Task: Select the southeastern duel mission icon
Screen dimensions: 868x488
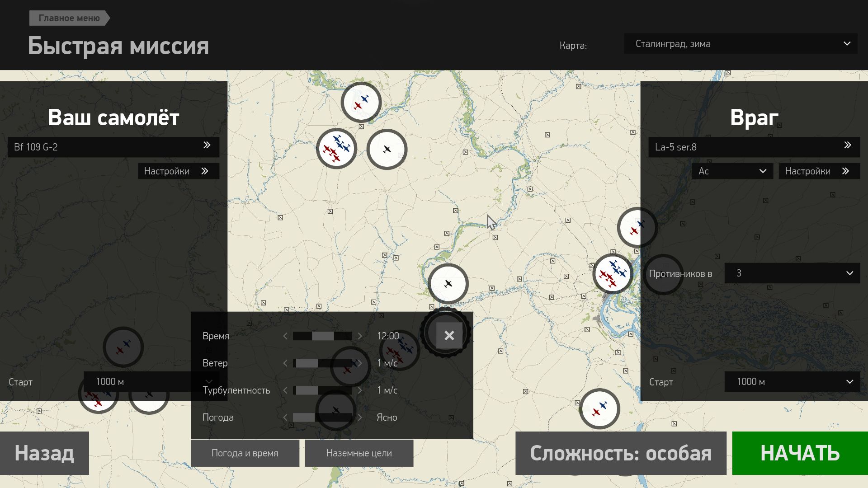Action: 599,408
